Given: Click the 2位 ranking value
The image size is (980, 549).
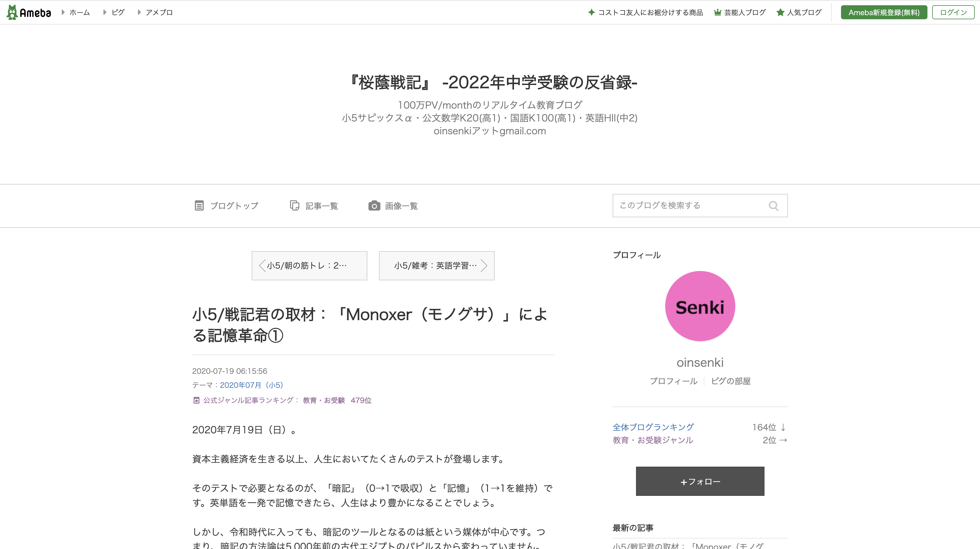Looking at the screenshot, I should (769, 440).
